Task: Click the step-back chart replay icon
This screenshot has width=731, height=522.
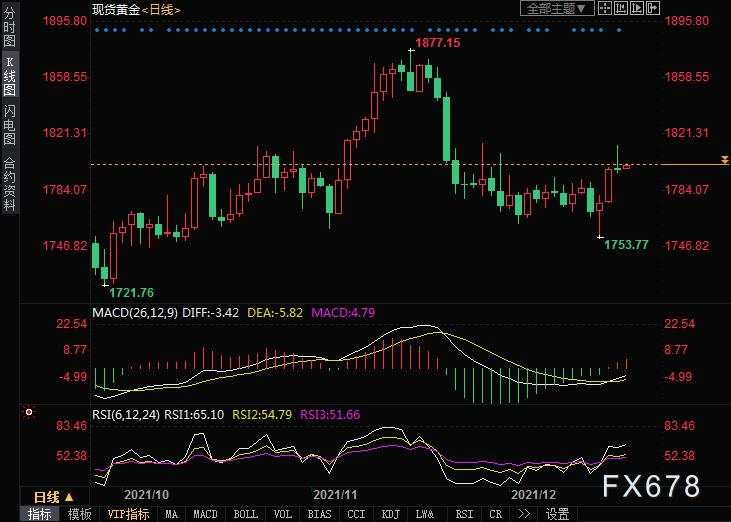Action: [621, 8]
